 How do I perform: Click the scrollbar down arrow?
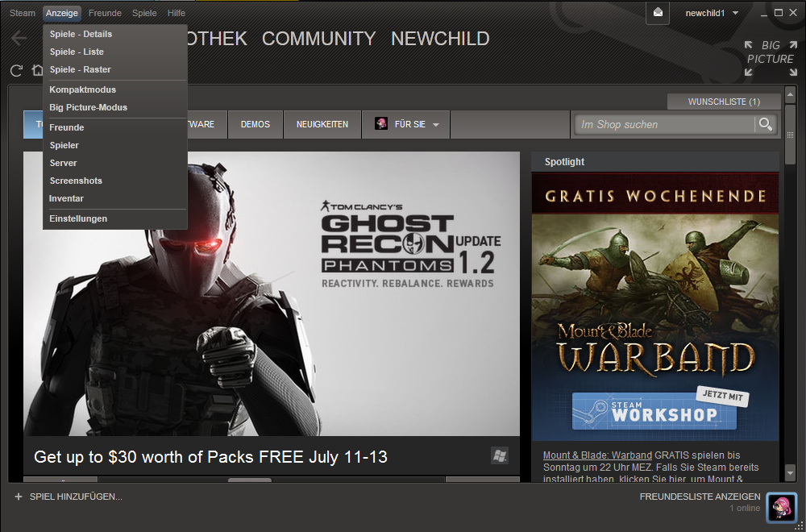[x=791, y=472]
